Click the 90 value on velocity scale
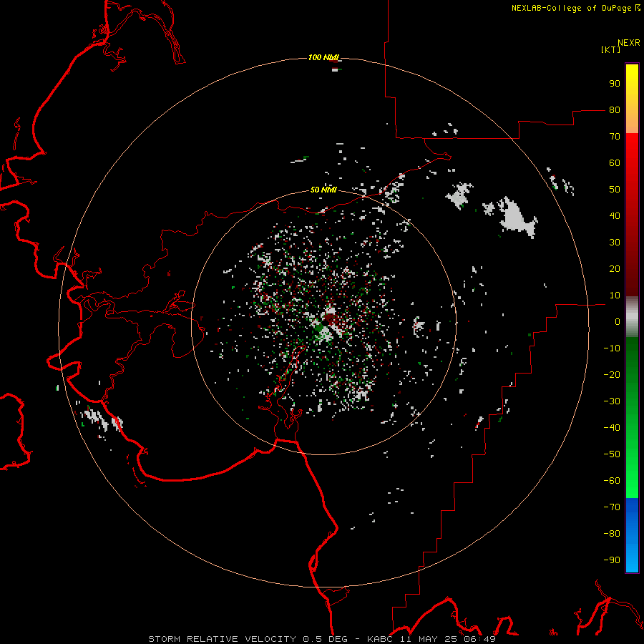This screenshot has width=644, height=644. pyautogui.click(x=615, y=84)
